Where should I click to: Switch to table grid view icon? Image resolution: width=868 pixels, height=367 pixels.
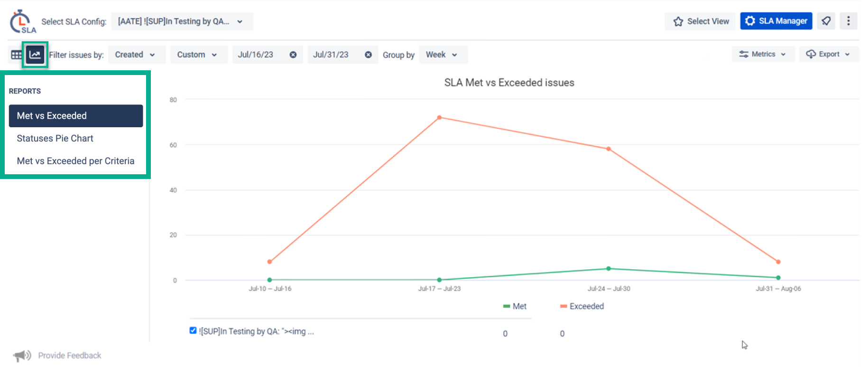[x=16, y=55]
